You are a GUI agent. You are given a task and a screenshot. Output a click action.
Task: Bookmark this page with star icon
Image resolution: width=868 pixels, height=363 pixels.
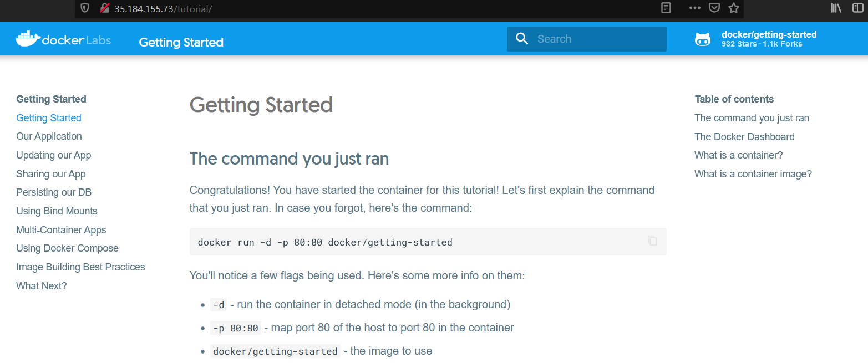pyautogui.click(x=734, y=8)
